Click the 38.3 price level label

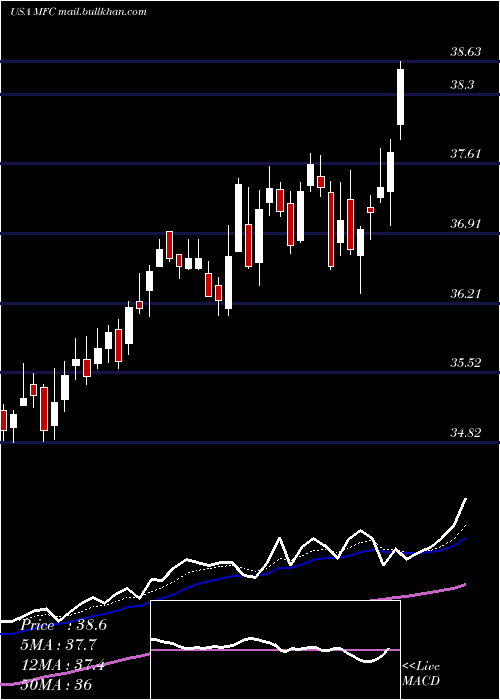click(462, 85)
